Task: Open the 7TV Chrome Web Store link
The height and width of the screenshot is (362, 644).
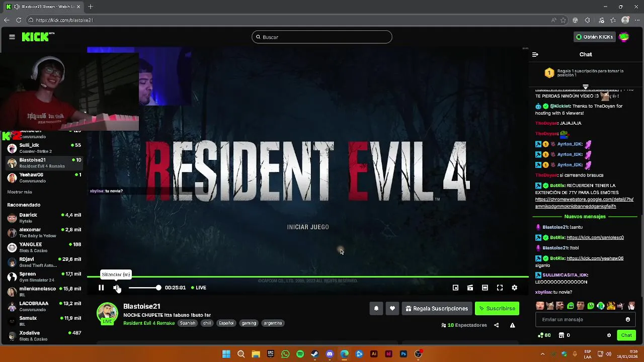Action: point(584,203)
